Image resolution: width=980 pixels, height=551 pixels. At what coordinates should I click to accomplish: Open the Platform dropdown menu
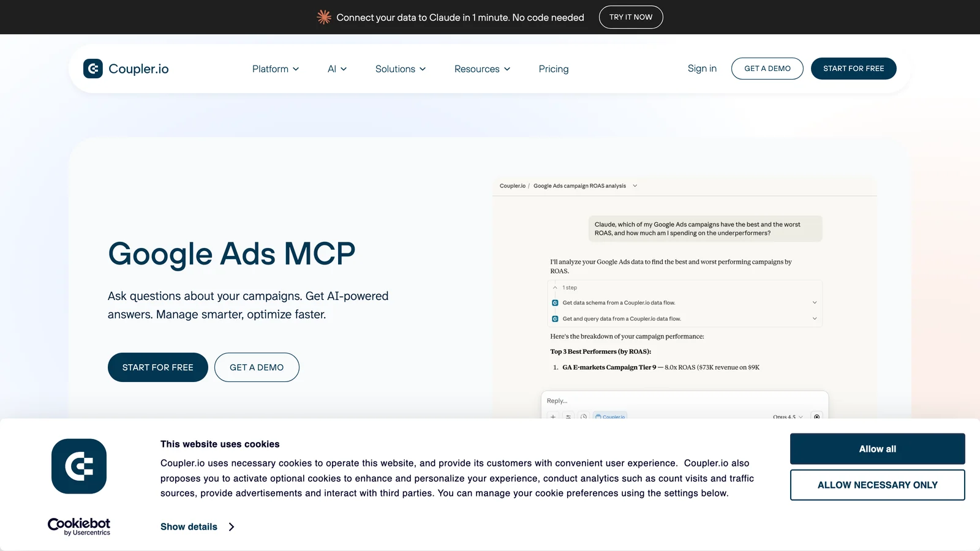(276, 69)
